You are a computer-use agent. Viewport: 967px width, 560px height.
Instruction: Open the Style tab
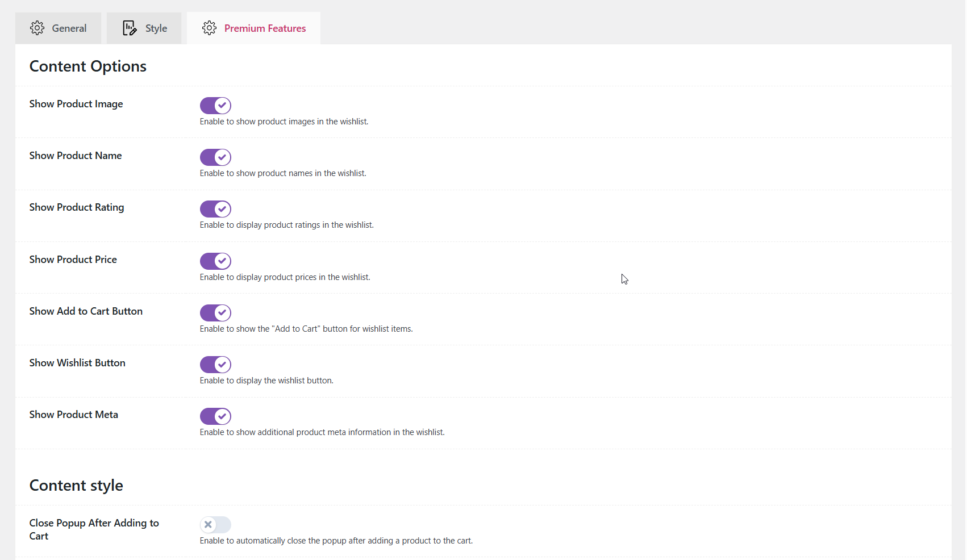144,27
